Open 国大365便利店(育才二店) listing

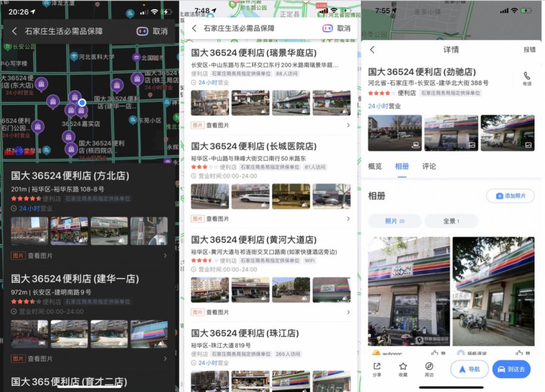69,382
